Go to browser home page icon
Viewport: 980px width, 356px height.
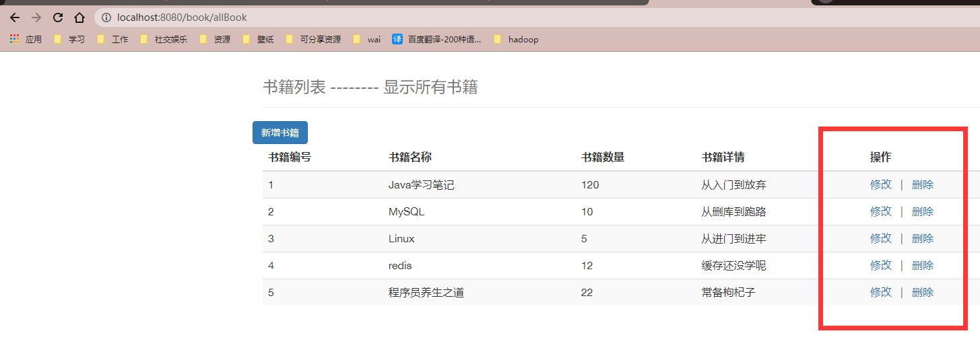[x=79, y=17]
